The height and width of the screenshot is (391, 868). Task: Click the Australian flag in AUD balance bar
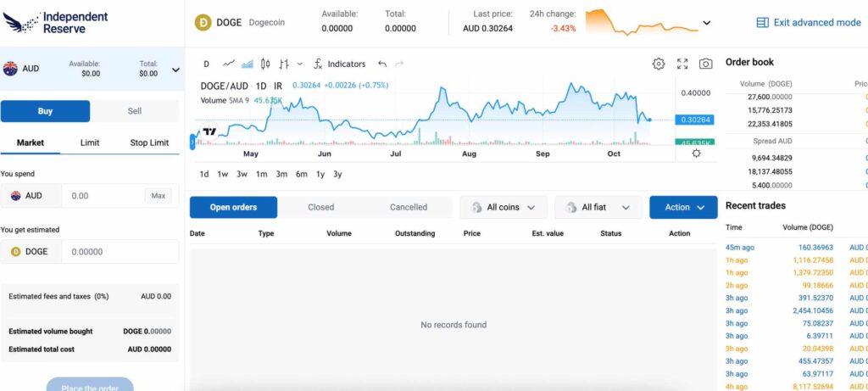(x=10, y=69)
